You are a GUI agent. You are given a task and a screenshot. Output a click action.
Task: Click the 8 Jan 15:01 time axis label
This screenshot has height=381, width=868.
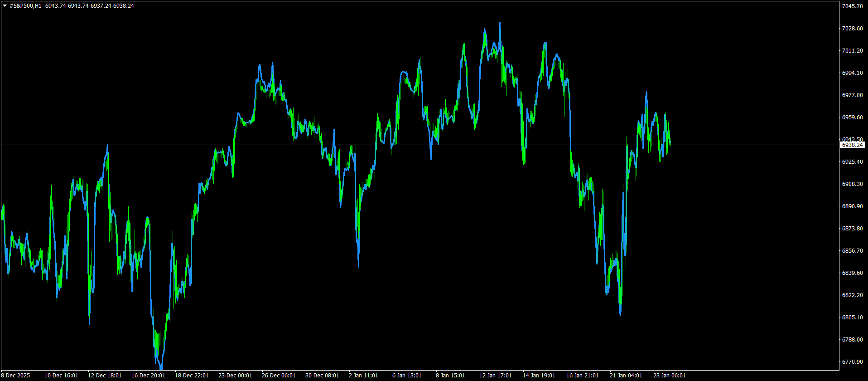click(450, 376)
